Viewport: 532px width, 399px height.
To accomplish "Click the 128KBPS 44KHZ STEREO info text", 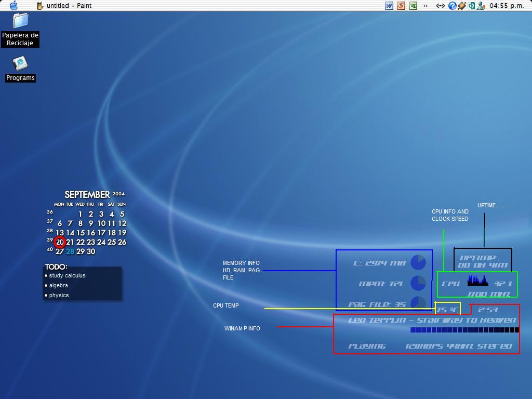I will (x=459, y=346).
